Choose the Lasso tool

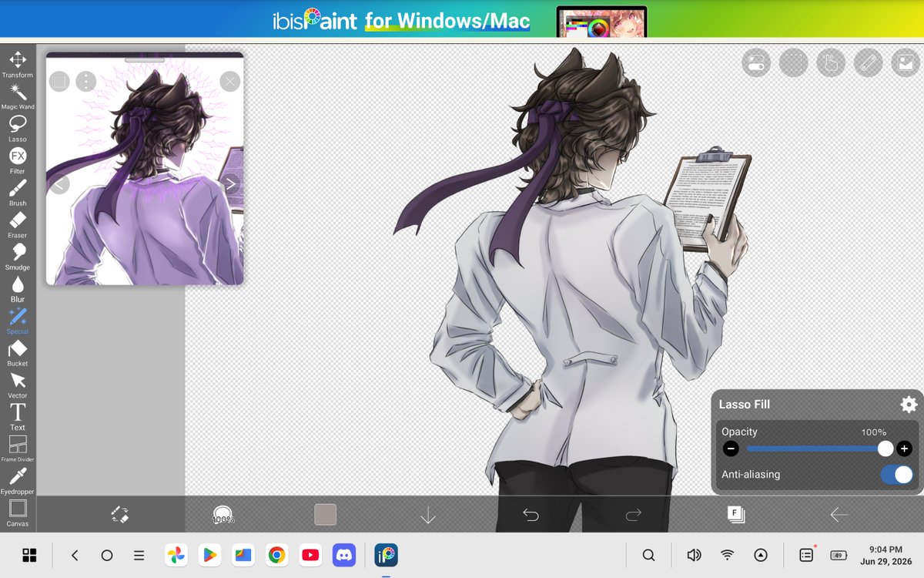click(x=18, y=129)
